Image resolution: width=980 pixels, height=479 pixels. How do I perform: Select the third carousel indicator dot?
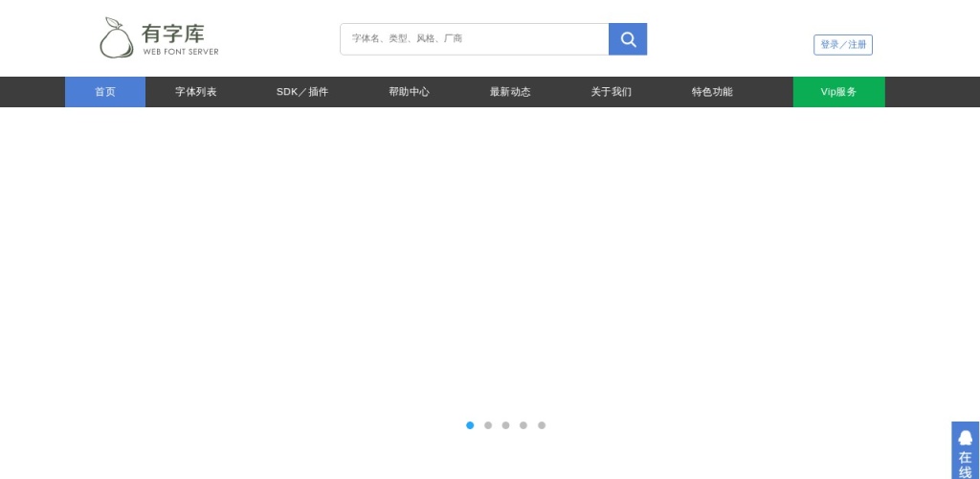(x=505, y=425)
